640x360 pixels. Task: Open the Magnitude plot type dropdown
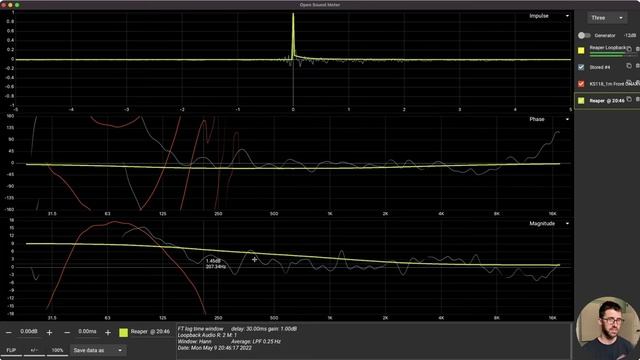549,224
